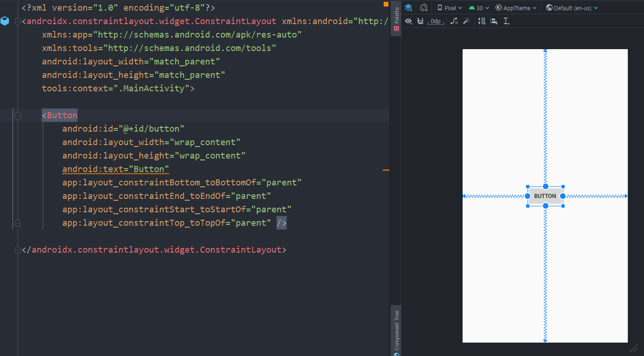The width and height of the screenshot is (644, 356).
Task: Click the top constraint anchor of button
Action: click(546, 186)
